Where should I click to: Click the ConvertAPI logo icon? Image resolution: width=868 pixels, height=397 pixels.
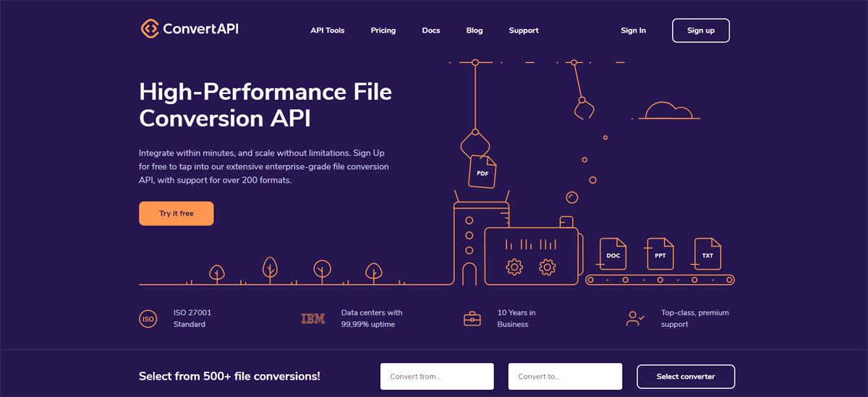[x=150, y=29]
